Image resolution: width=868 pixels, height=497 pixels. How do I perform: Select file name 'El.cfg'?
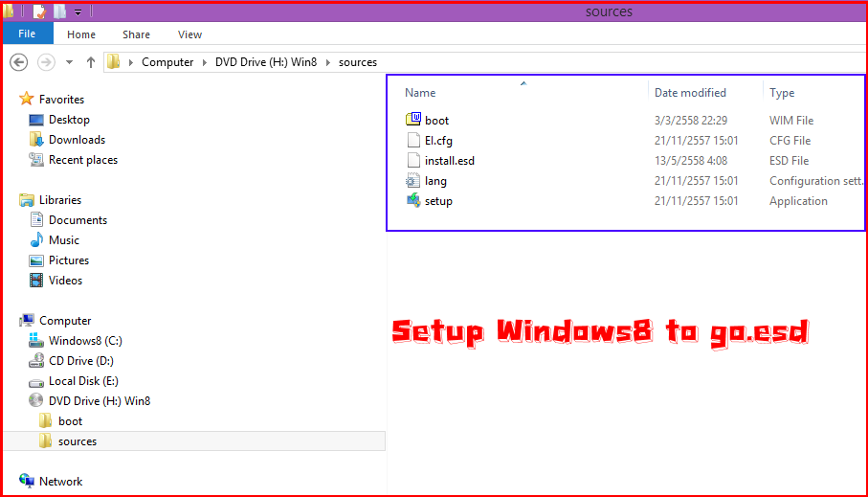tap(438, 141)
